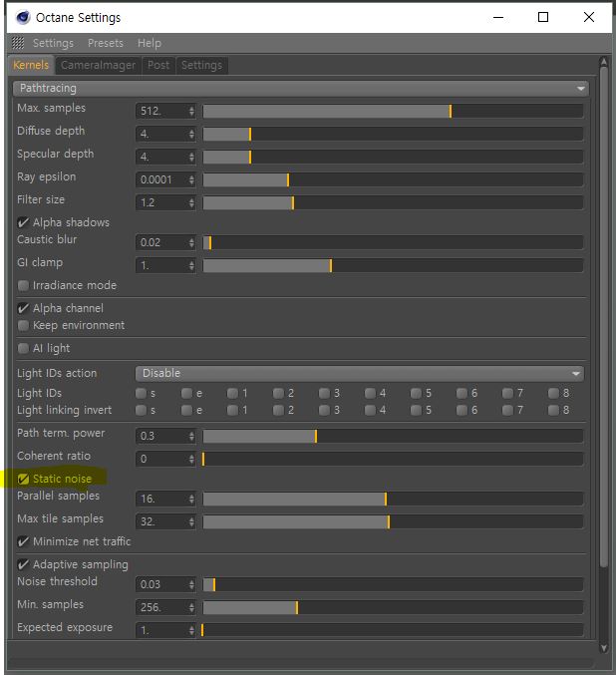The height and width of the screenshot is (675, 616).
Task: Click the Octane app icon in title bar
Action: [x=23, y=18]
